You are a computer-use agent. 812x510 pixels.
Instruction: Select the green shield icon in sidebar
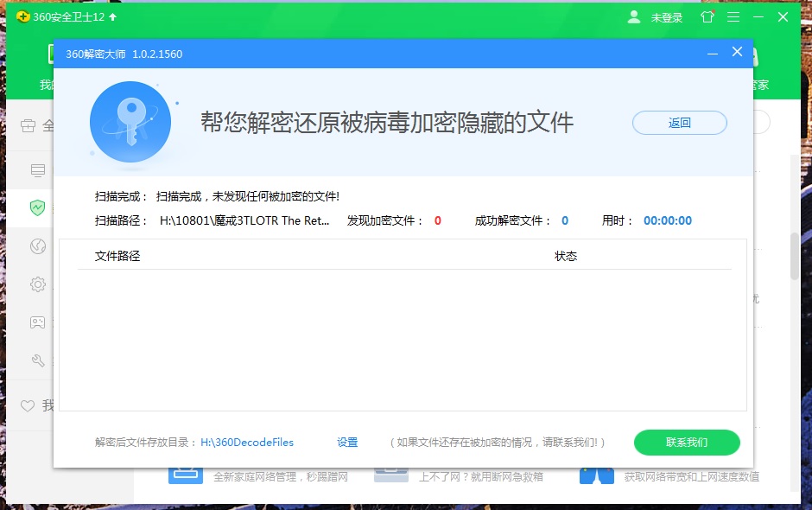pos(38,207)
